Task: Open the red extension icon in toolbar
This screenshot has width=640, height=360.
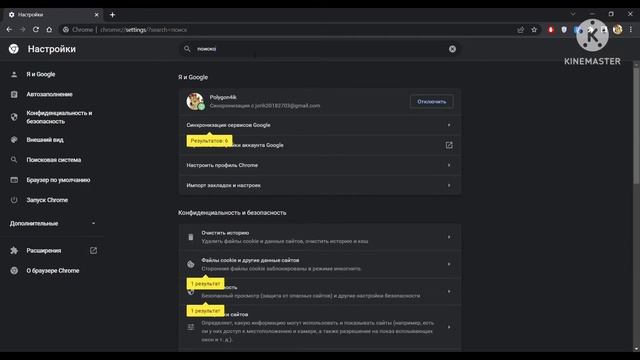Action: [x=551, y=30]
